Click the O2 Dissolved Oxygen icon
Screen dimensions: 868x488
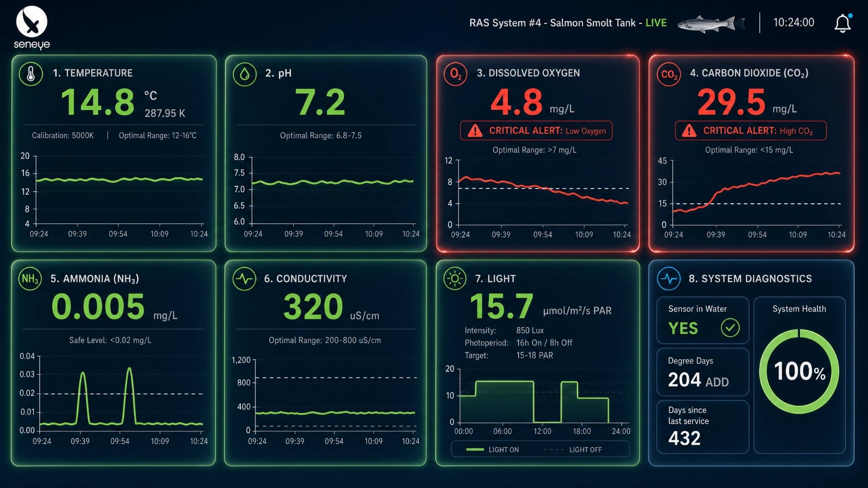click(x=456, y=74)
